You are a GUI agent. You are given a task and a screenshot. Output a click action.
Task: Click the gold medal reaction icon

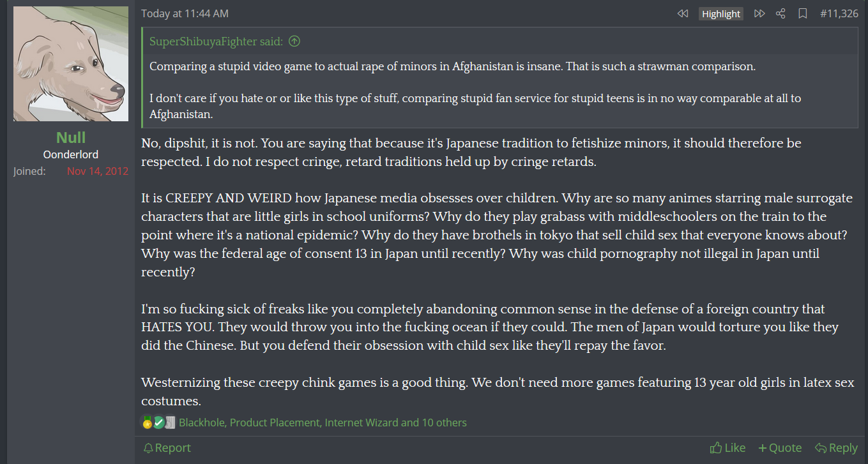click(148, 422)
